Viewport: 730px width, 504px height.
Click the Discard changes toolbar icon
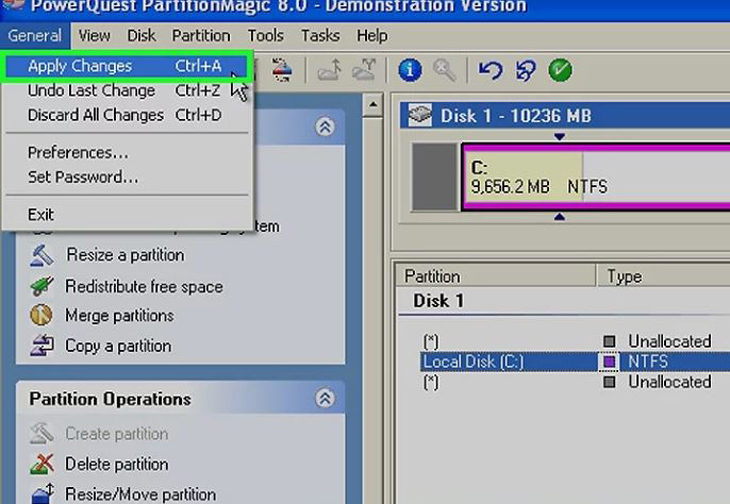(x=526, y=70)
